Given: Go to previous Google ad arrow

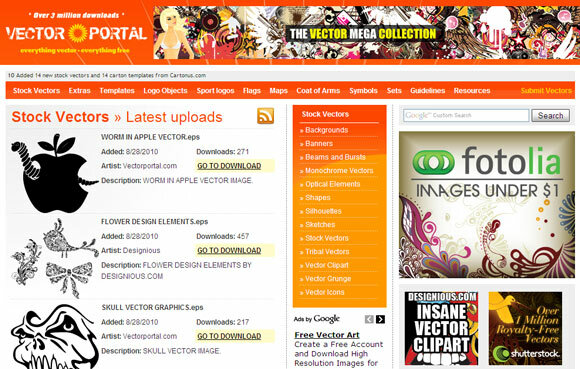Looking at the screenshot, I should [x=369, y=319].
